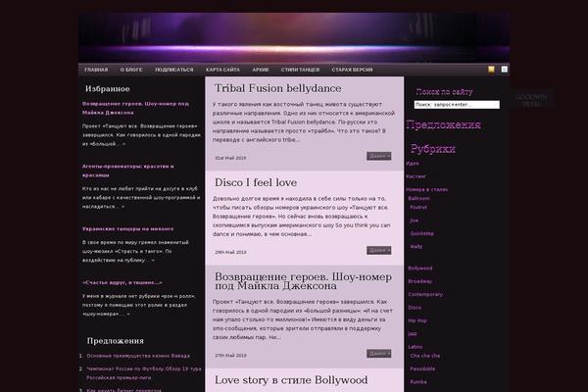This screenshot has height=392, width=588.
Task: Click Далее button under Disco post
Action: (379, 250)
